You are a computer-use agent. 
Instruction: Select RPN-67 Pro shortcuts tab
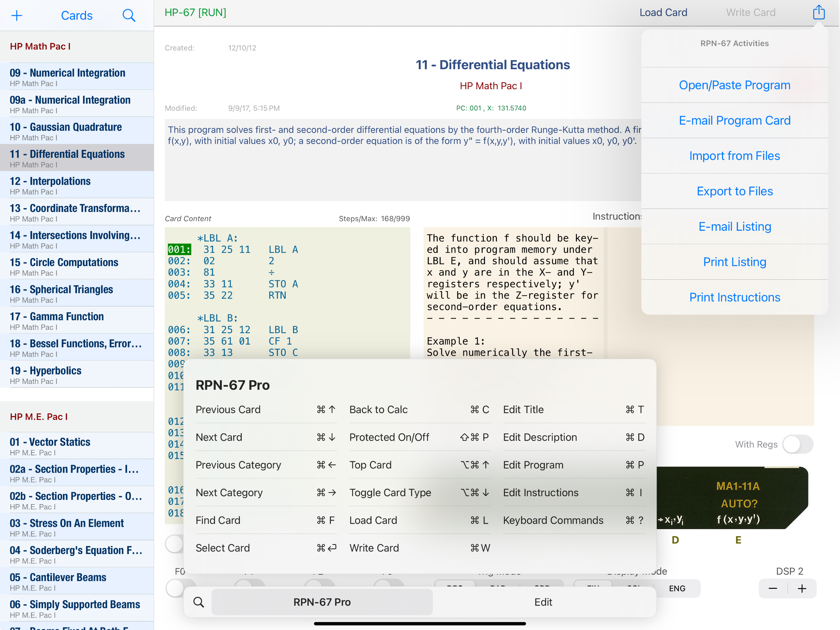[322, 602]
